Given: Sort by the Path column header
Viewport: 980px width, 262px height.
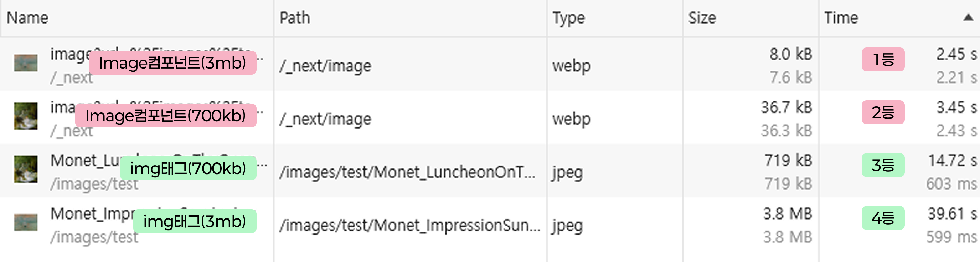Looking at the screenshot, I should (295, 18).
